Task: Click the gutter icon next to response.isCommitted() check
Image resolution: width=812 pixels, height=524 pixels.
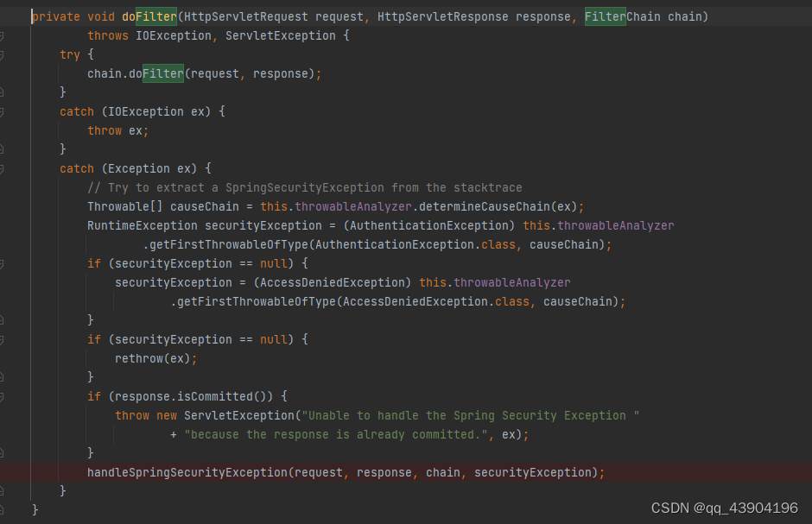Action: 4,396
